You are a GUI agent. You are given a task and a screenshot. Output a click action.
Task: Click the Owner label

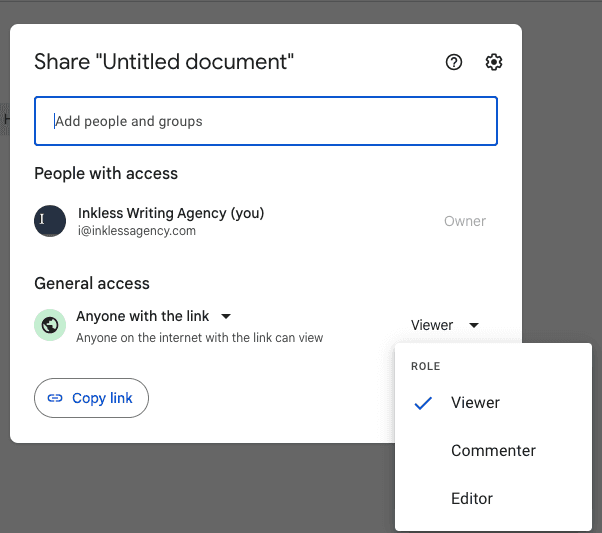[465, 221]
